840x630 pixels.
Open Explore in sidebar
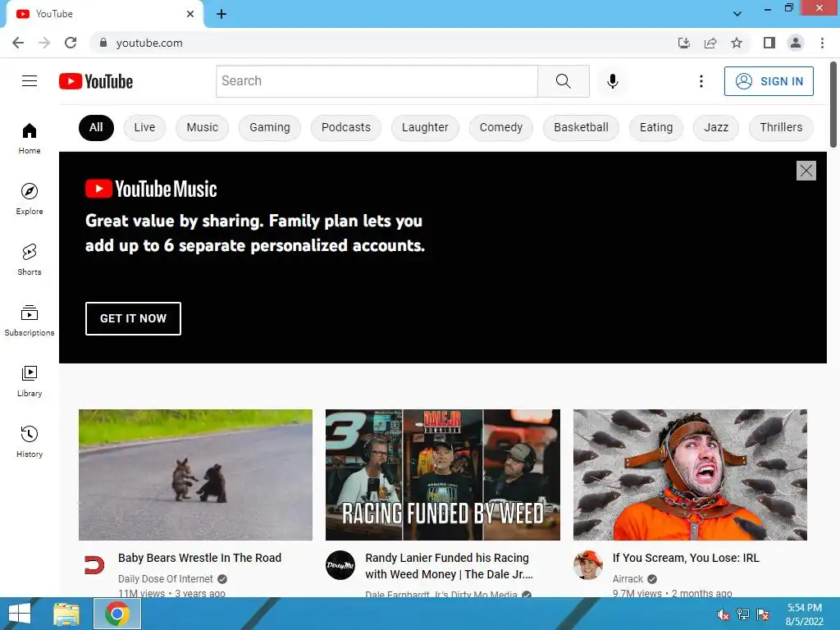tap(30, 199)
